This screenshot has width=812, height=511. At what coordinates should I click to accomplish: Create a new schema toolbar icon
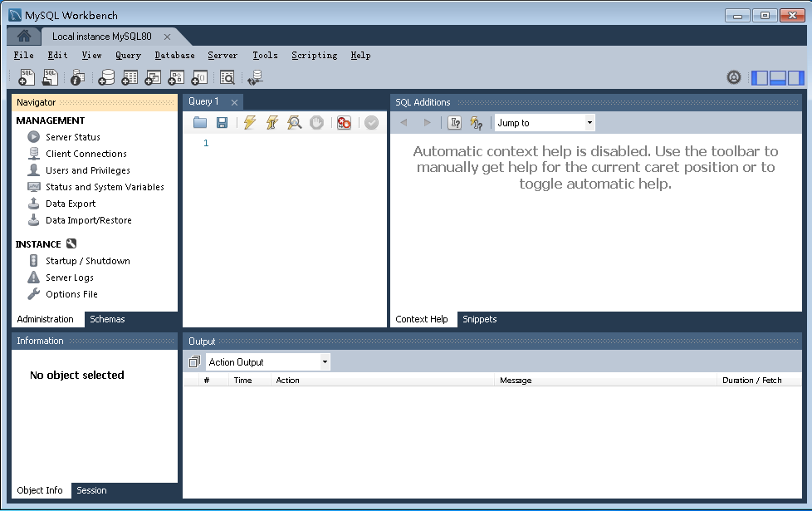pos(106,77)
